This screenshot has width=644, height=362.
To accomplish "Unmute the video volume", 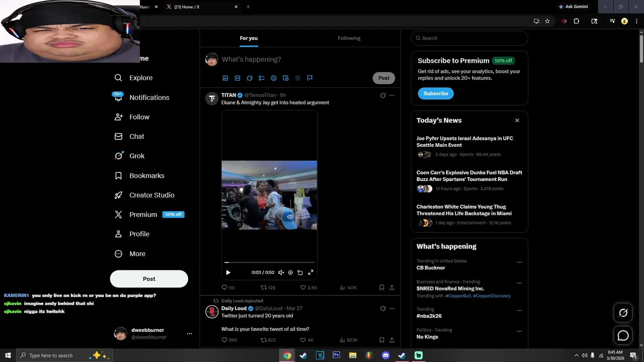I will click(281, 273).
